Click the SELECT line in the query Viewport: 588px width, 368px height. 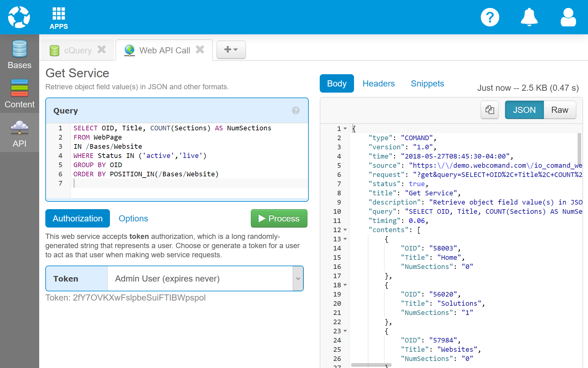tap(172, 128)
